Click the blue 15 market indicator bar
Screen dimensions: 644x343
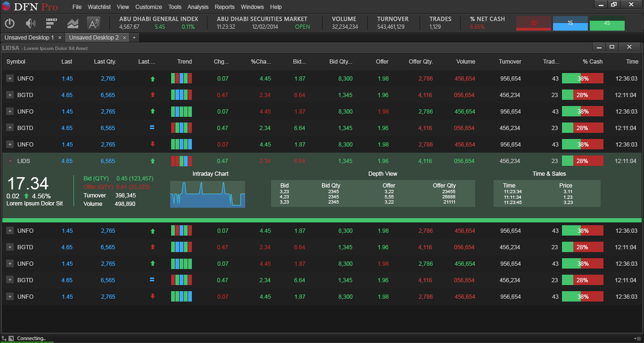point(570,24)
